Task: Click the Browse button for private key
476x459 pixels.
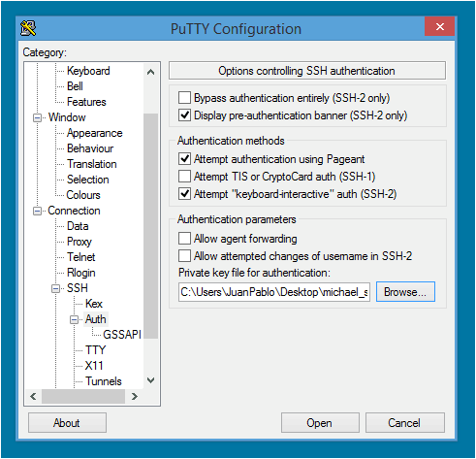Action: [405, 292]
